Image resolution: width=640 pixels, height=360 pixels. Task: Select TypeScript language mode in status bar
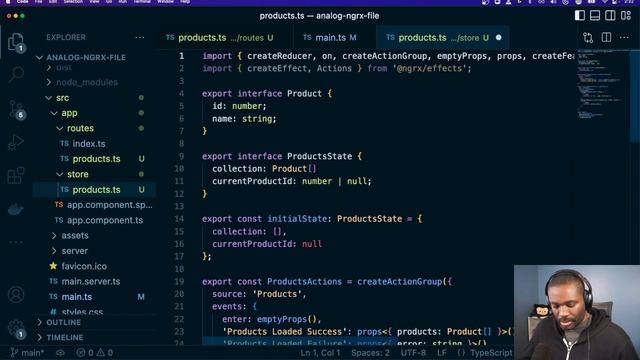pos(491,352)
